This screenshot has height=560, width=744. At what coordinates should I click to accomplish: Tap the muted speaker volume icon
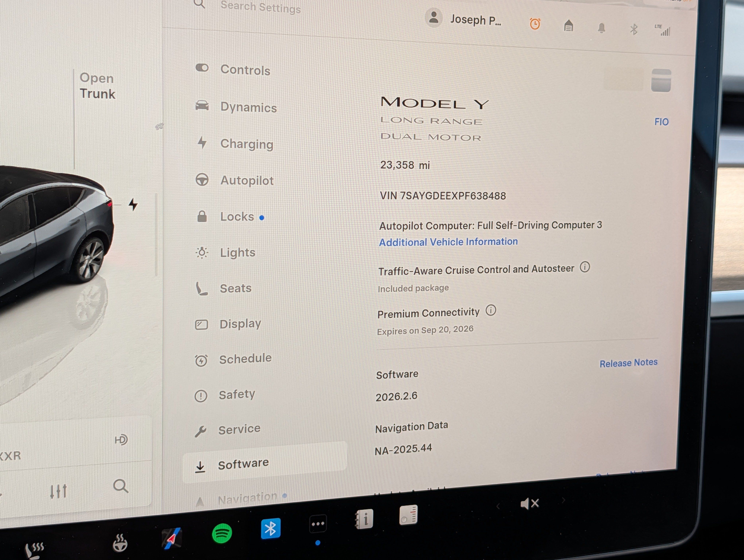[x=530, y=503]
